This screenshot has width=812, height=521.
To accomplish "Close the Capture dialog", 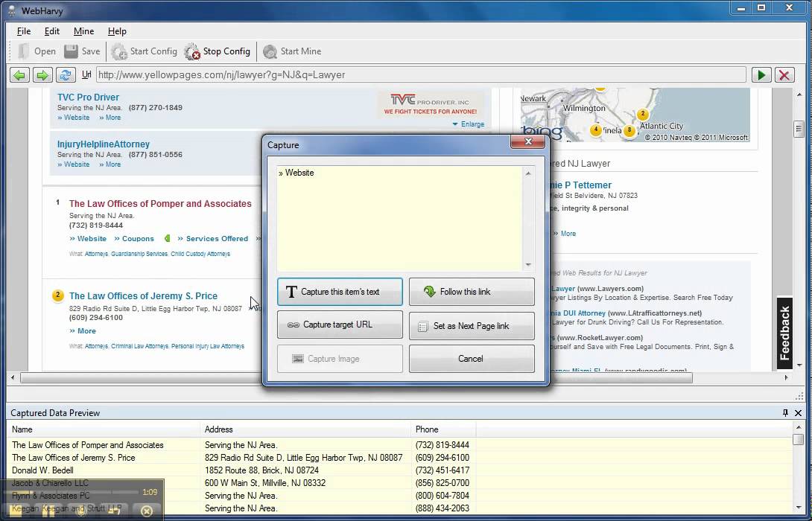I will [527, 141].
